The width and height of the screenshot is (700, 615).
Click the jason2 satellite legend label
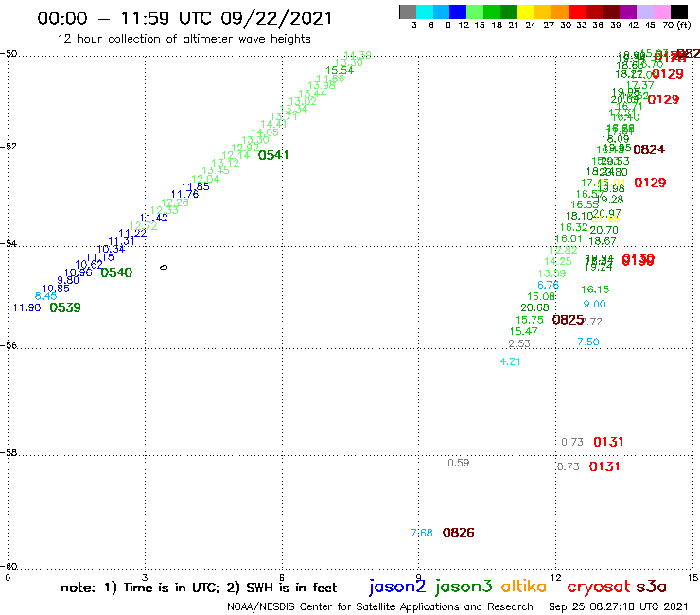pyautogui.click(x=397, y=587)
